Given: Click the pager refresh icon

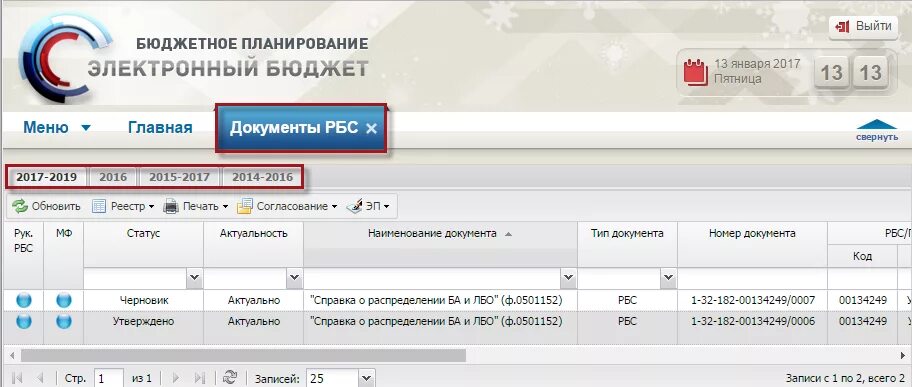Looking at the screenshot, I should tap(230, 378).
